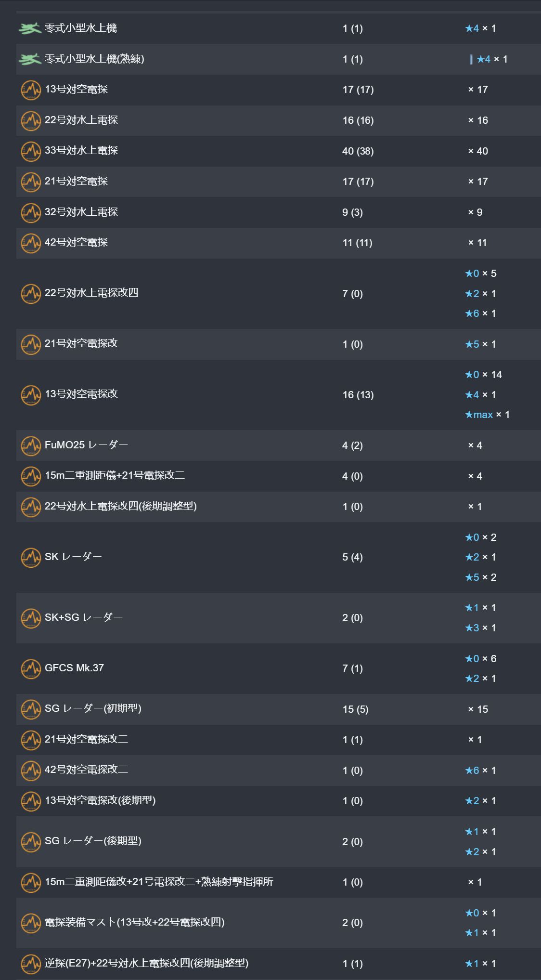Select 15m二重測距儀改+21号電探改二+熟練射撃指揮所 entry
The width and height of the screenshot is (541, 980).
point(159,882)
